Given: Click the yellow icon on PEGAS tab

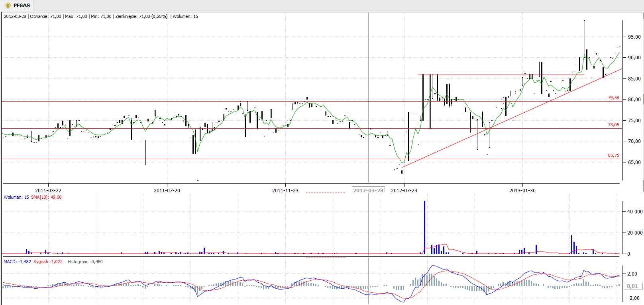Looking at the screenshot, I should click(8, 6).
